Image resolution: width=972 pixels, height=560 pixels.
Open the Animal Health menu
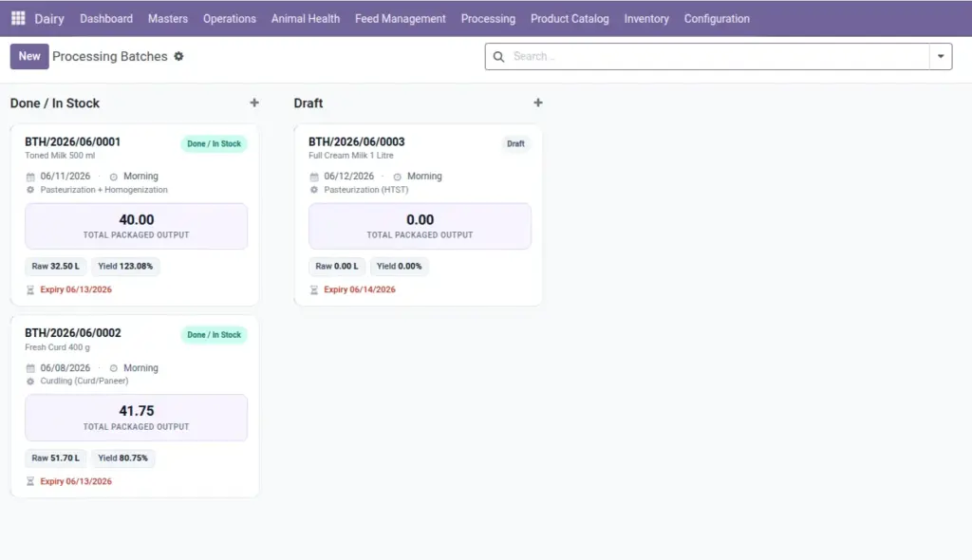tap(305, 19)
